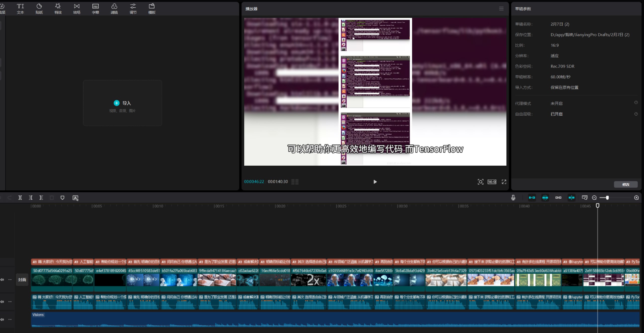Viewport: 644px width, 333px height.
Task: Click the microphone record voiceover icon
Action: coord(513,198)
